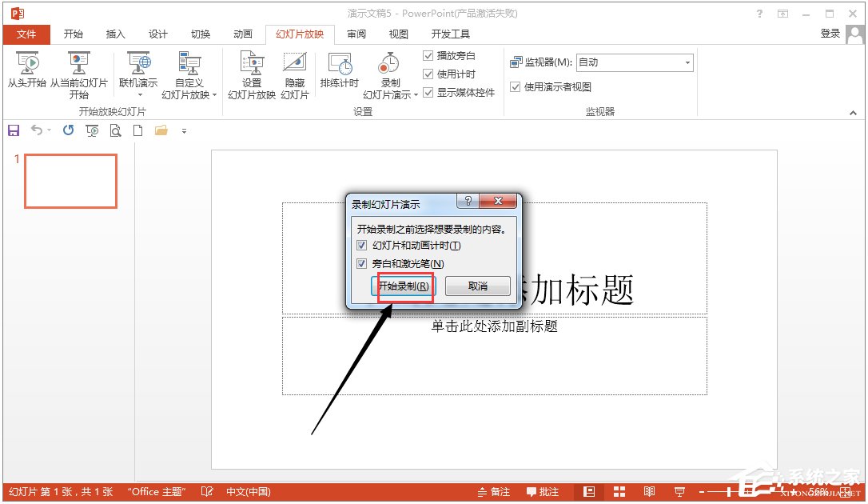
Task: Switch to Slide Sorter view icon
Action: pyautogui.click(x=619, y=492)
